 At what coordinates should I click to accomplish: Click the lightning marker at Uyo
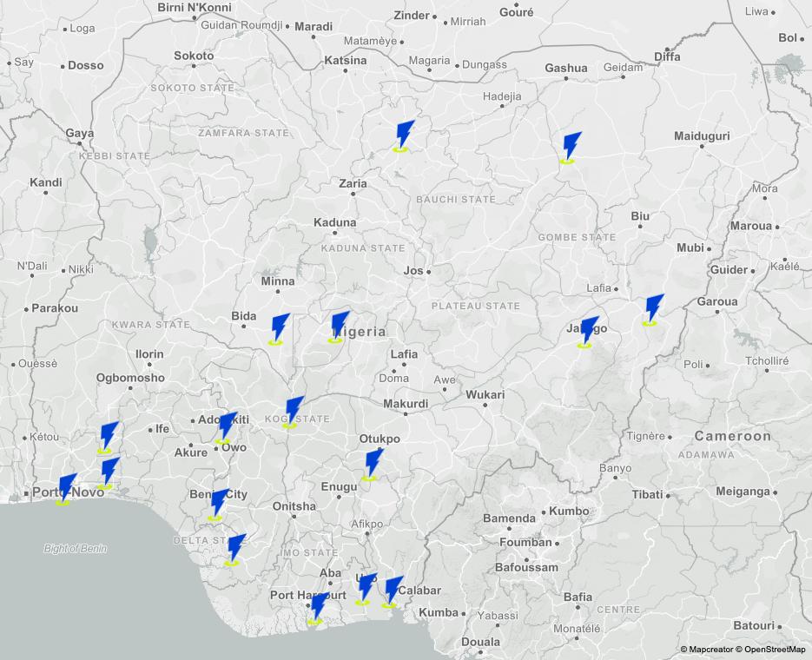click(x=366, y=588)
